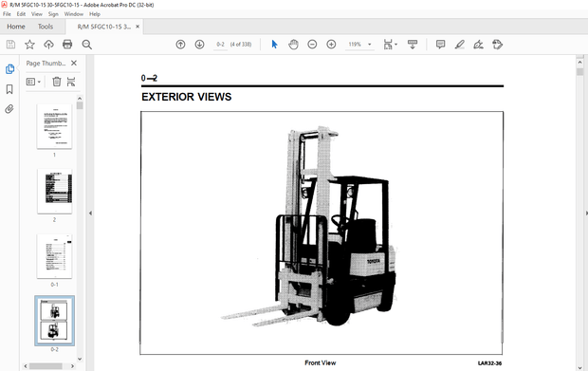The image size is (588, 371).
Task: Delete selected page with trash icon
Action: point(57,82)
